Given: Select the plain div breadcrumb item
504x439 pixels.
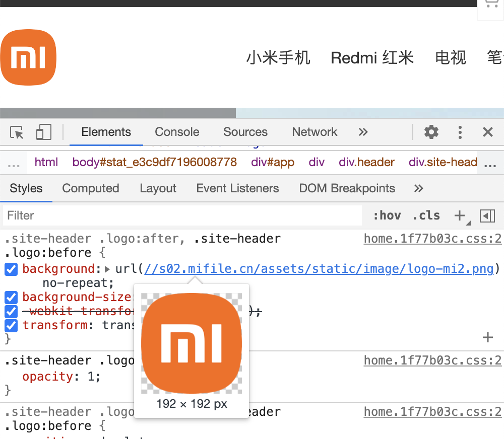Looking at the screenshot, I should (317, 162).
